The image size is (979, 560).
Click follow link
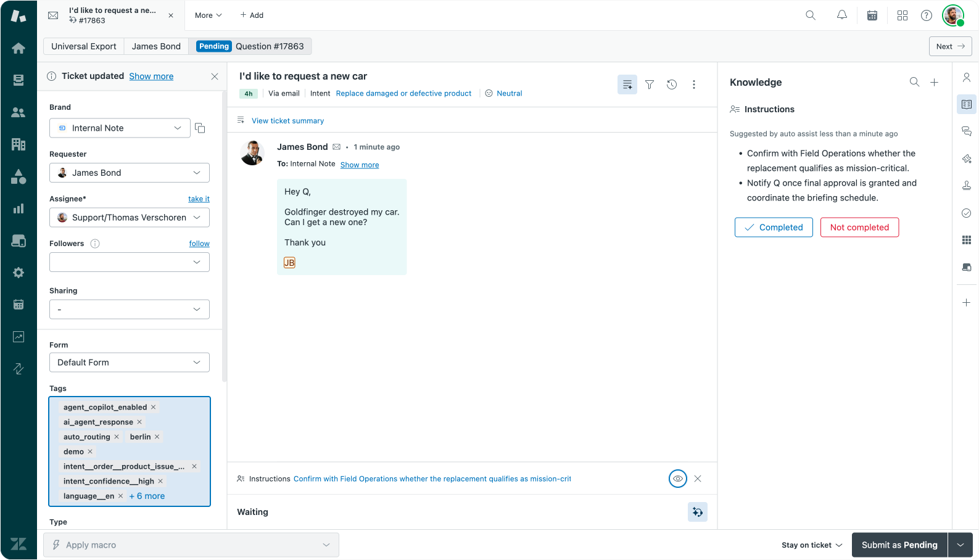(x=199, y=244)
